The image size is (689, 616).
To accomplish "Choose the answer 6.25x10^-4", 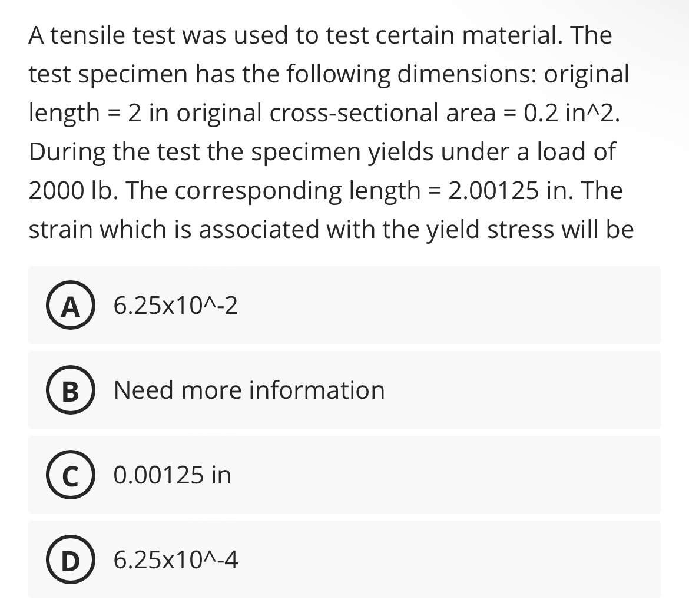I will tap(175, 561).
